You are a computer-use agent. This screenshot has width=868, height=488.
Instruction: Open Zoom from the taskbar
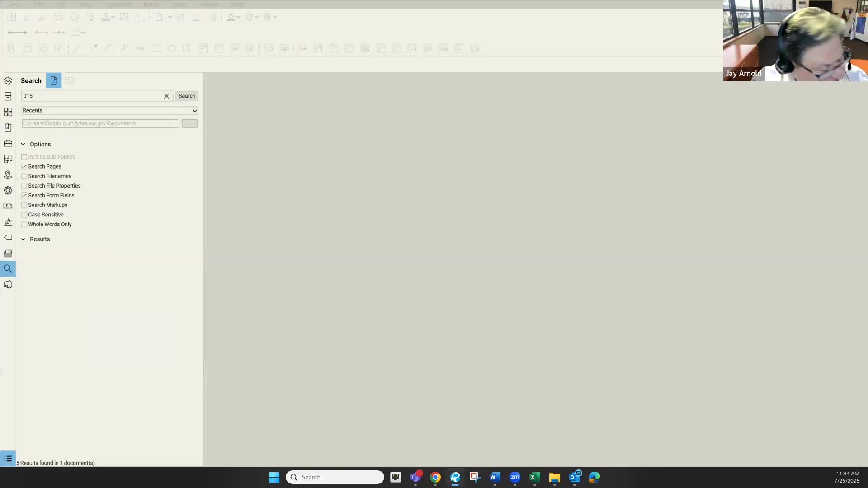coord(515,477)
